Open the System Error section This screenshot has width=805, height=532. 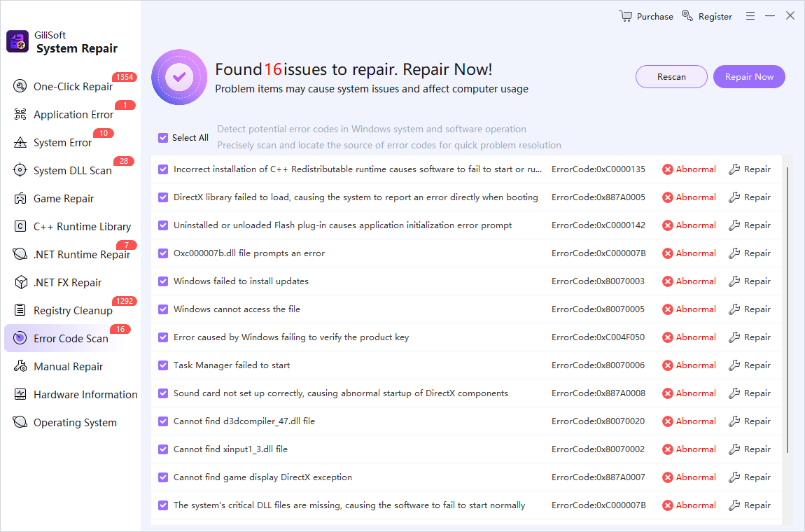[x=71, y=142]
